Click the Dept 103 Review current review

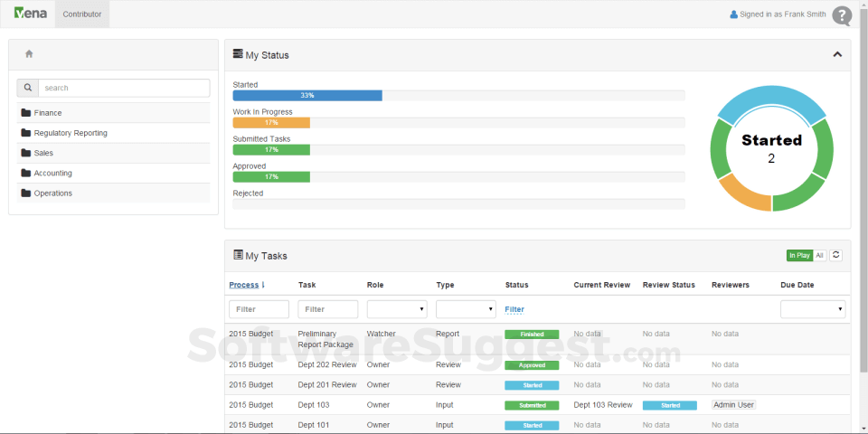pyautogui.click(x=603, y=405)
